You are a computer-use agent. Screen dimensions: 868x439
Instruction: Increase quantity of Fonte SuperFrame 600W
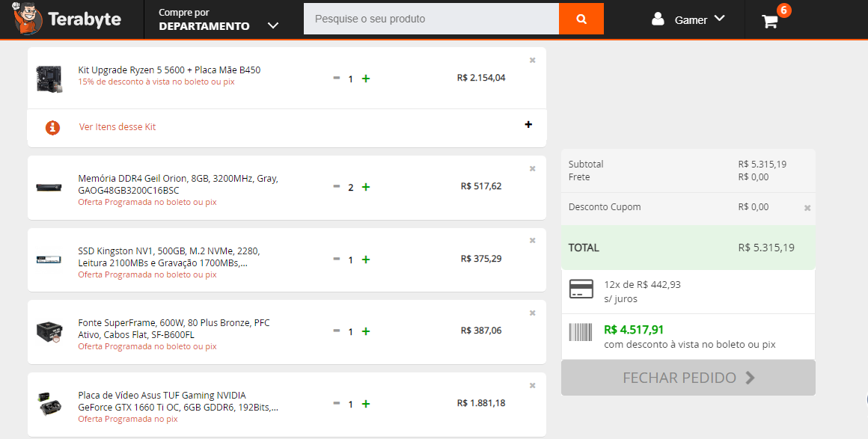366,331
